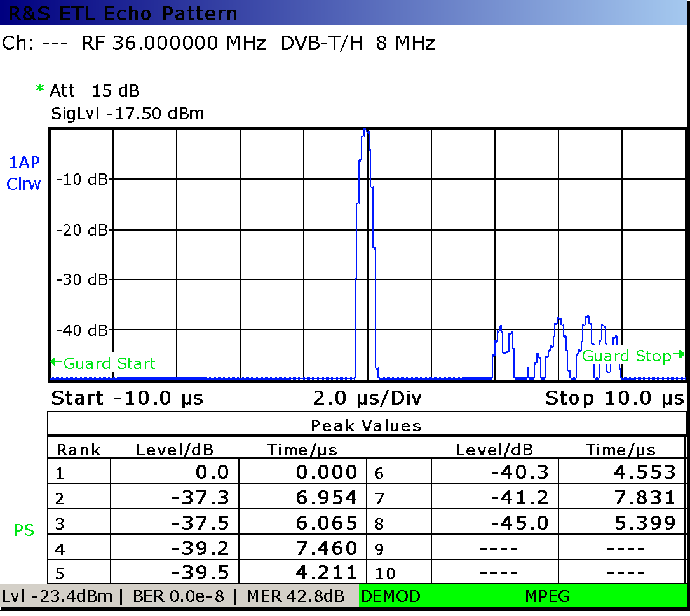690x616 pixels.
Task: Select the rank 2 level cell showing -37.3
Action: click(200, 497)
